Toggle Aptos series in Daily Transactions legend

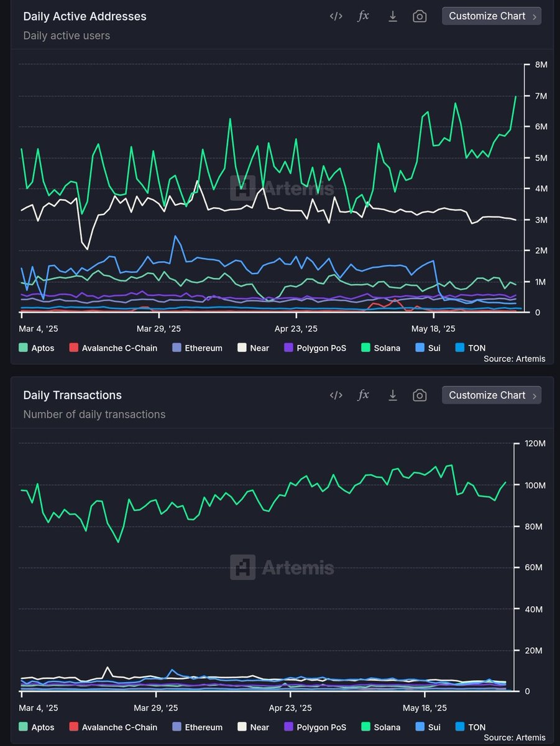pos(37,727)
